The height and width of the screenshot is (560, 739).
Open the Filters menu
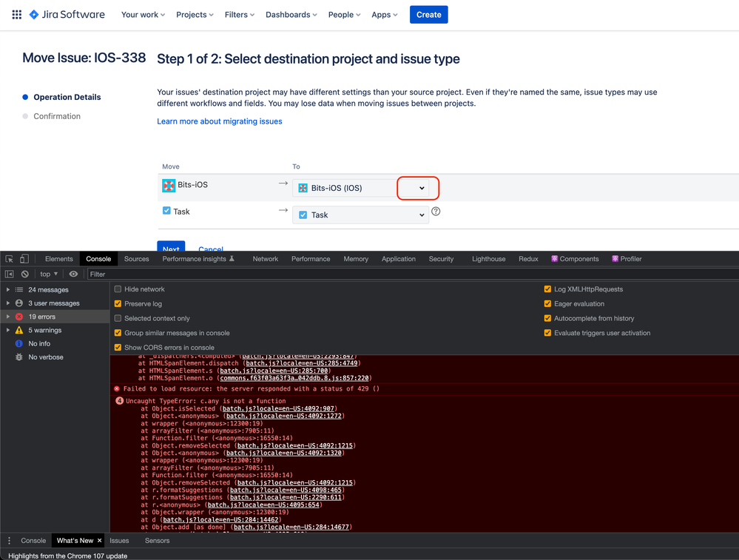tap(240, 15)
